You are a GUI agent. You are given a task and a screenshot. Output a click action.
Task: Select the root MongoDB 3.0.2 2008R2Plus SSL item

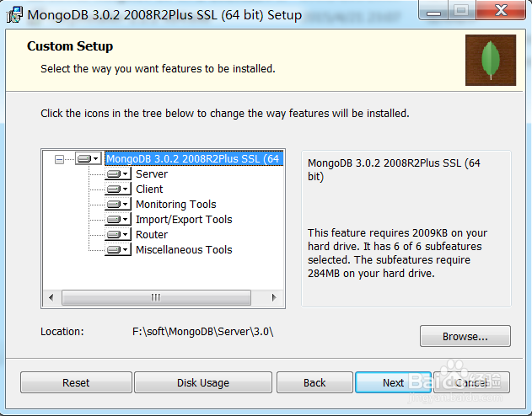tap(194, 158)
